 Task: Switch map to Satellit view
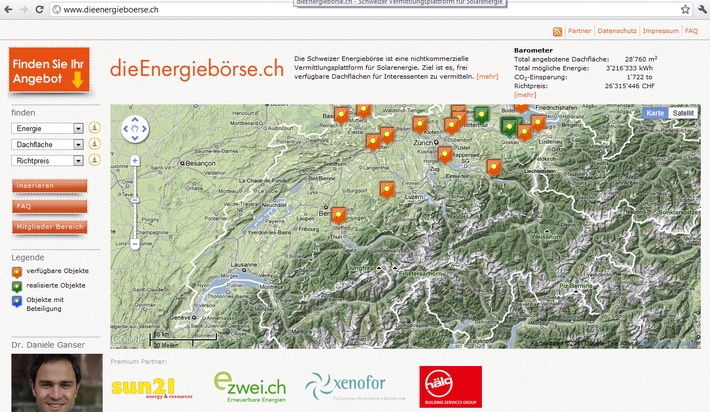coord(683,113)
